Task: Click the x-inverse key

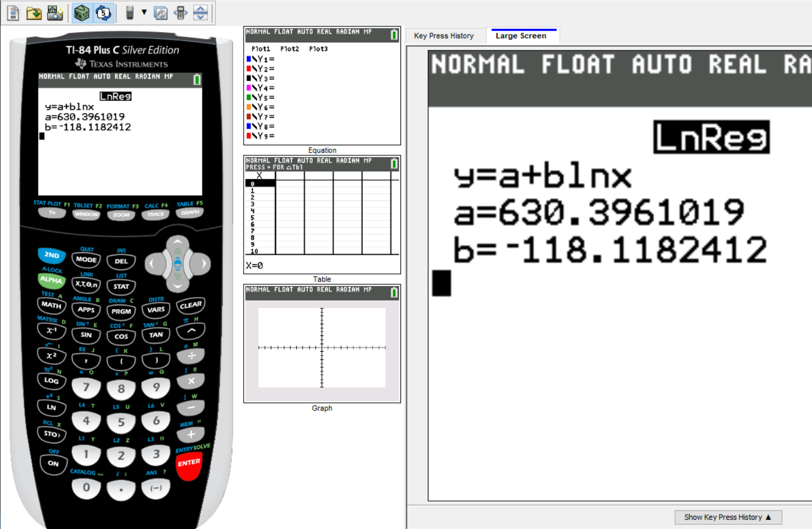Action: [x=52, y=331]
